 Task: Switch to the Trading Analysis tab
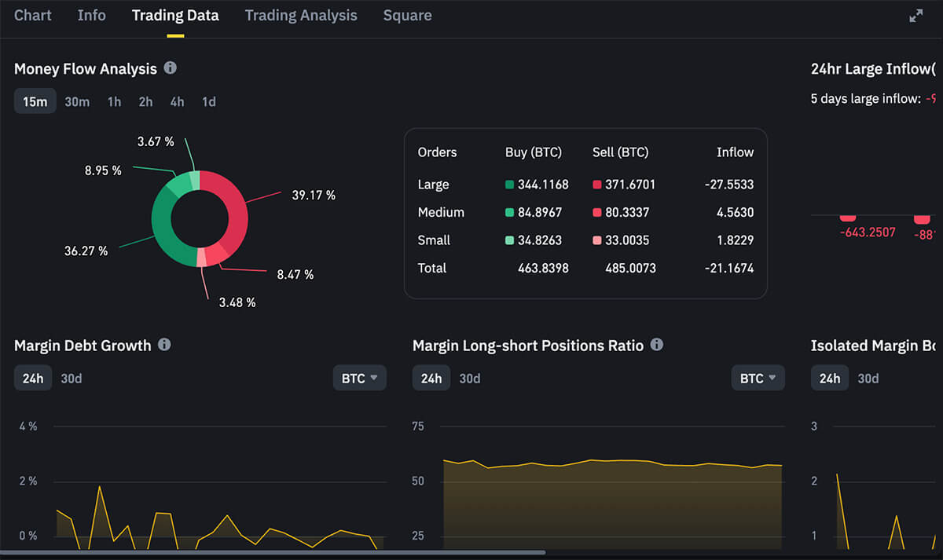301,16
